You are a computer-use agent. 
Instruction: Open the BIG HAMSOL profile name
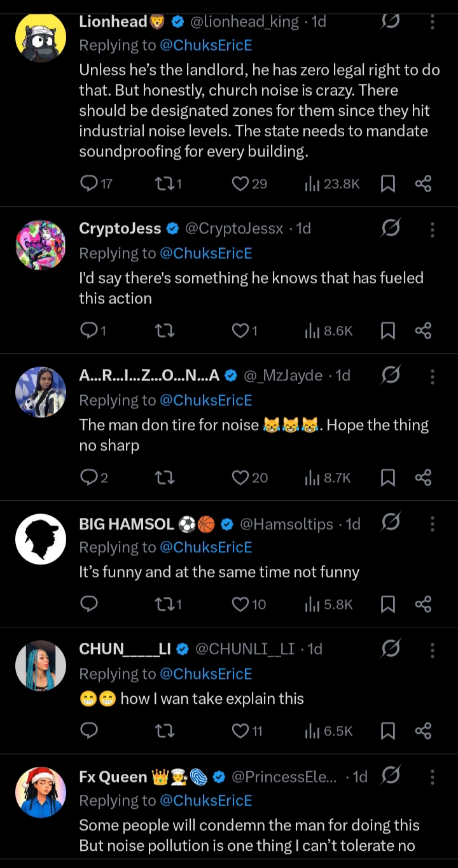[126, 524]
